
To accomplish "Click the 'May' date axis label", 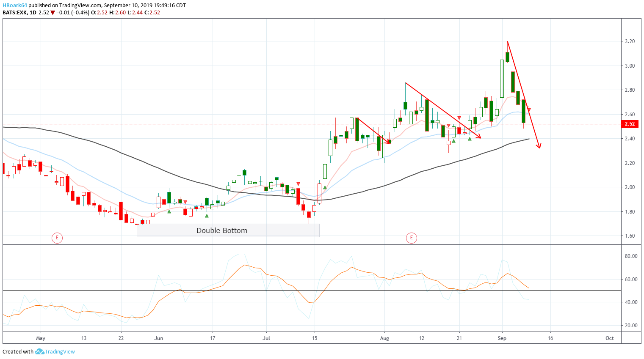I will [41, 338].
